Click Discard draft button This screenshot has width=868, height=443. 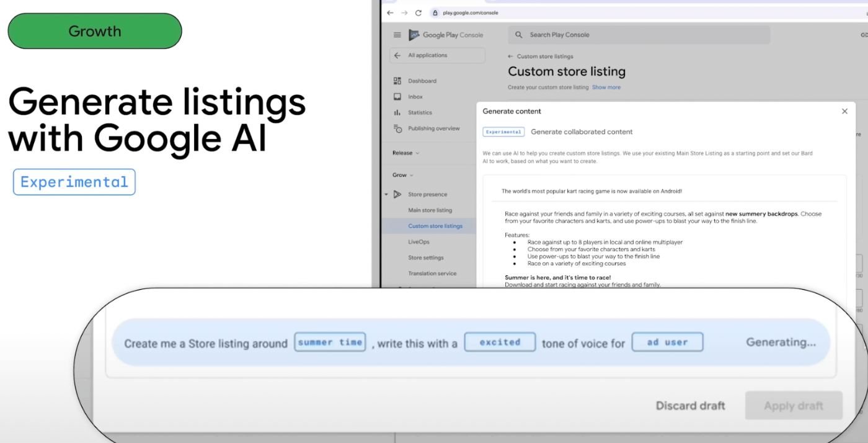(691, 406)
